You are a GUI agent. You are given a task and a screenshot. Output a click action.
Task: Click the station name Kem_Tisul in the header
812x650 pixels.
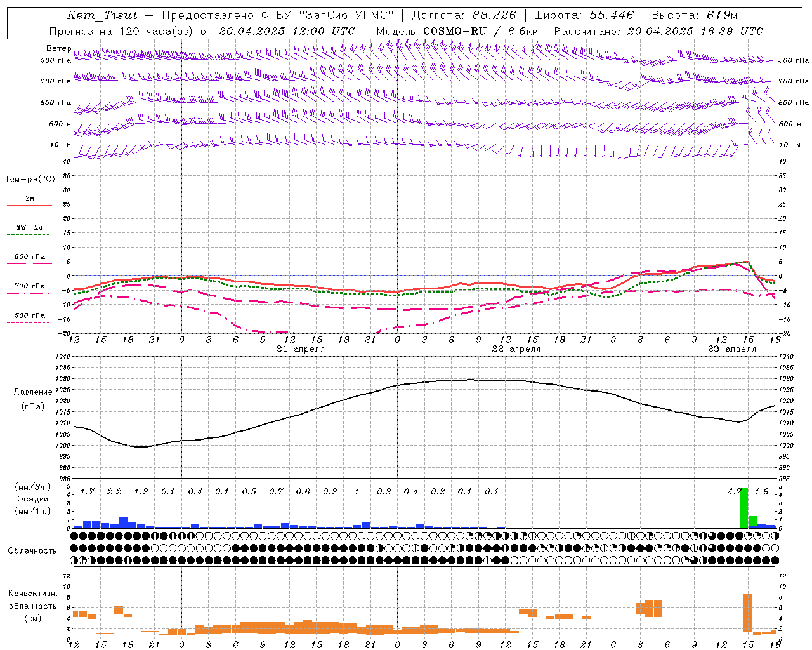102,15
